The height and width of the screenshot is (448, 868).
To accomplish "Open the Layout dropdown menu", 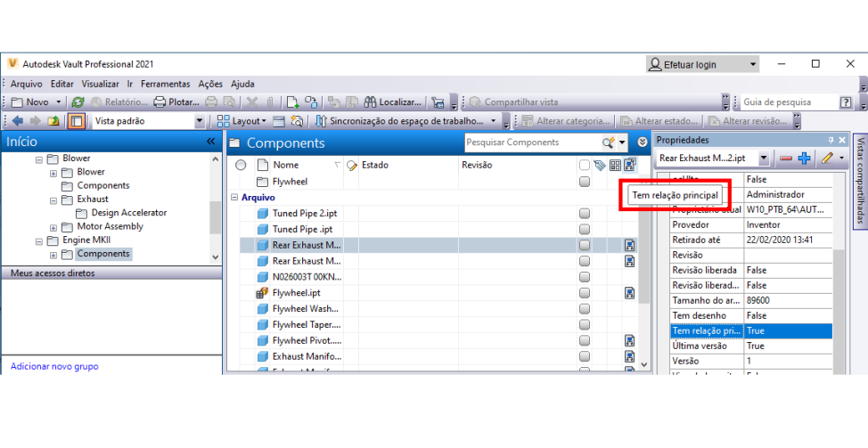I will pyautogui.click(x=242, y=121).
